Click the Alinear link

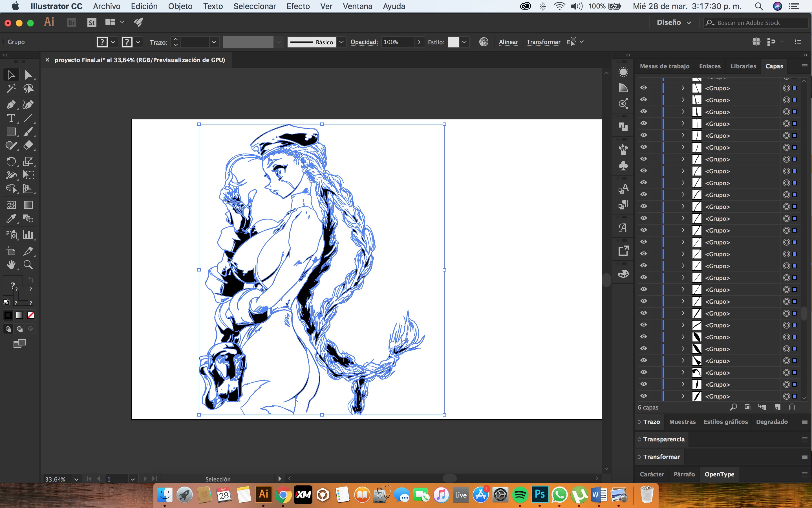tap(508, 42)
